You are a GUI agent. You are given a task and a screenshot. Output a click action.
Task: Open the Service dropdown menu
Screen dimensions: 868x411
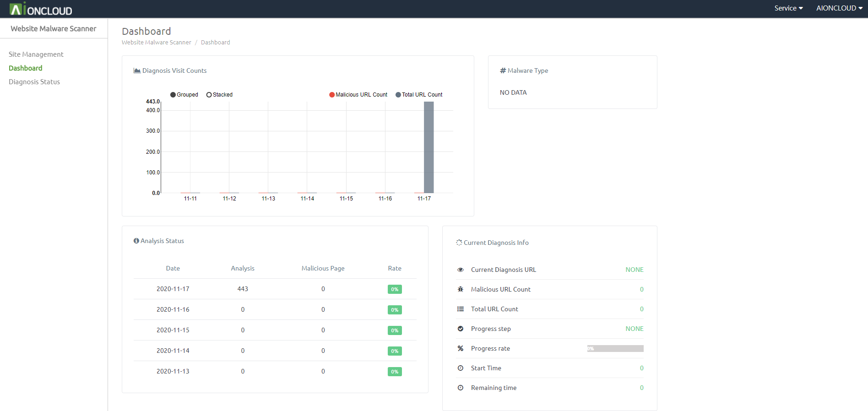[x=788, y=8]
